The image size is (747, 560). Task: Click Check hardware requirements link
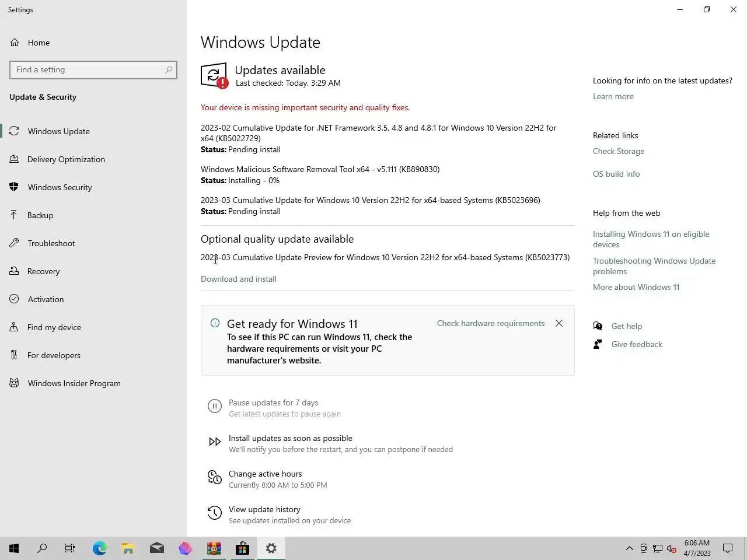click(491, 323)
